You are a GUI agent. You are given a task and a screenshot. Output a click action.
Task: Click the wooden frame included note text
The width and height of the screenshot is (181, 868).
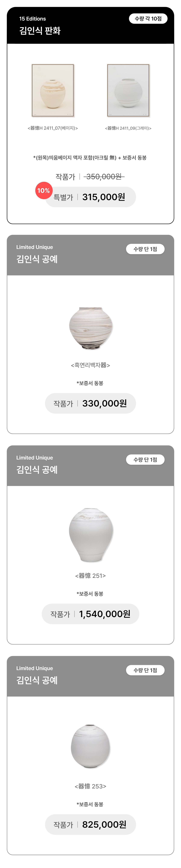click(x=90, y=158)
